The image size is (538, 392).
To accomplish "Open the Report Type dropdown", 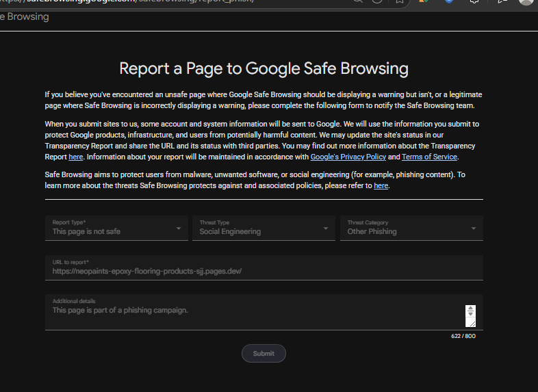I will tap(116, 228).
